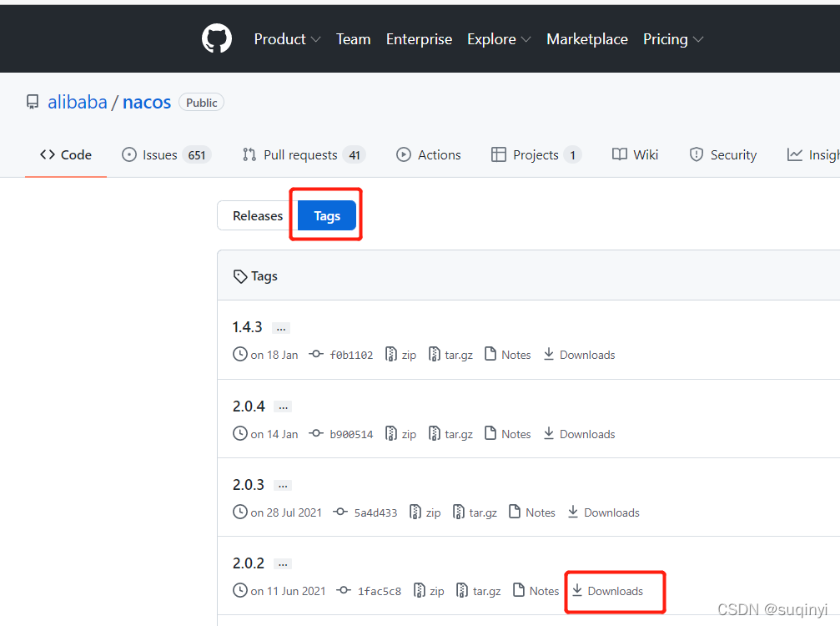Download tar.gz for tag 2.0.3
Screen dimensions: 840x626
[475, 512]
